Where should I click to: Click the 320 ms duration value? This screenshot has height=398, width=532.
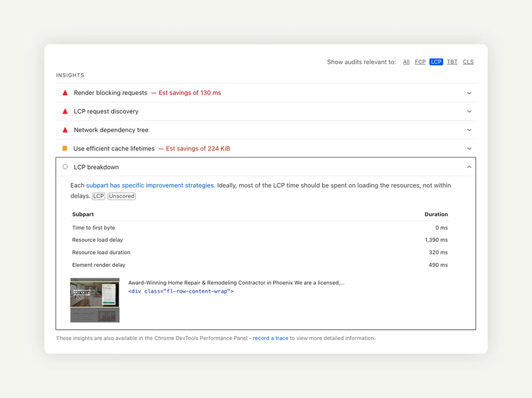tap(438, 252)
